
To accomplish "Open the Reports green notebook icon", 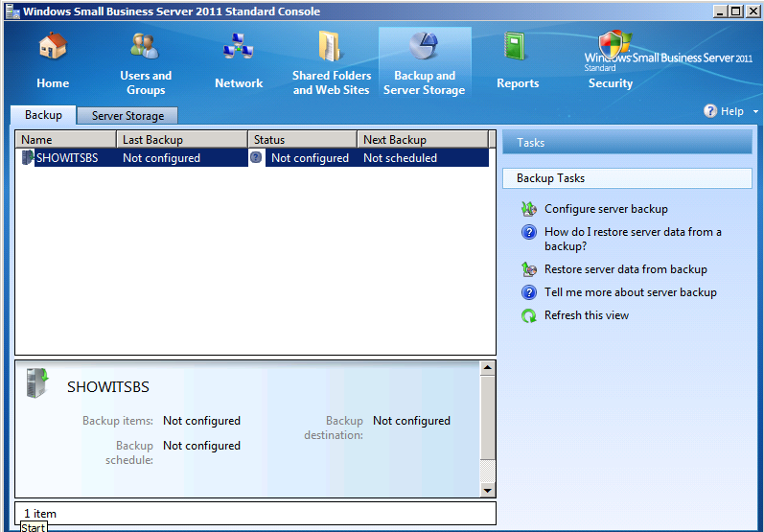I will pyautogui.click(x=515, y=46).
